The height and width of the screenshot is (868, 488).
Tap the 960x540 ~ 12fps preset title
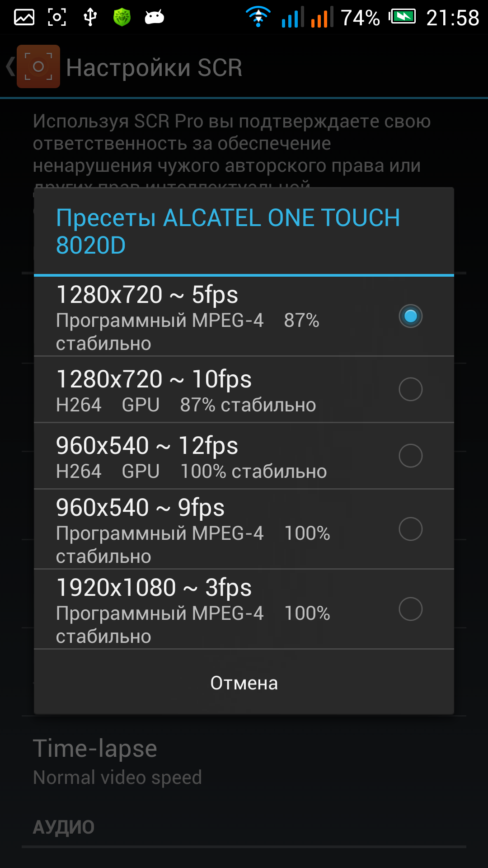[x=147, y=446]
